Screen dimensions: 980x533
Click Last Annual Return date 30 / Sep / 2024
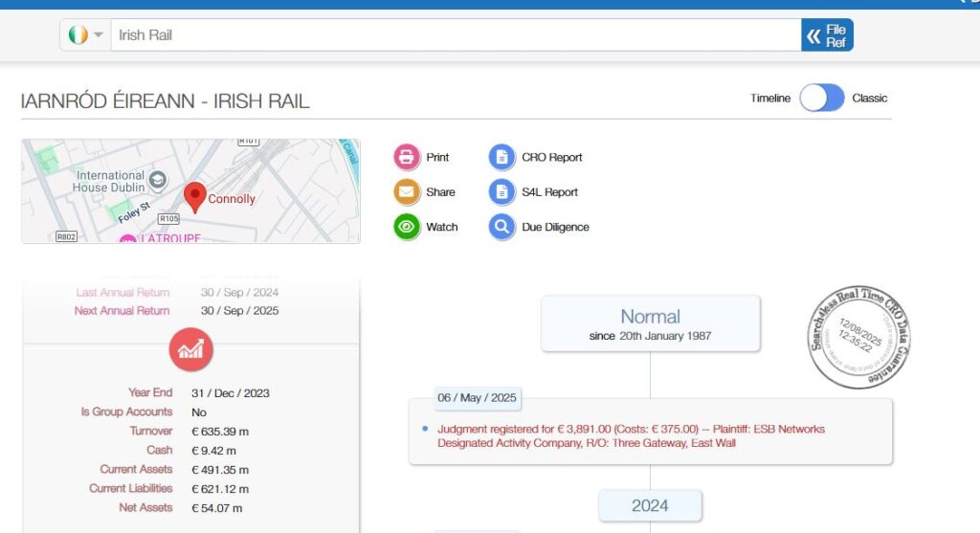tap(239, 293)
